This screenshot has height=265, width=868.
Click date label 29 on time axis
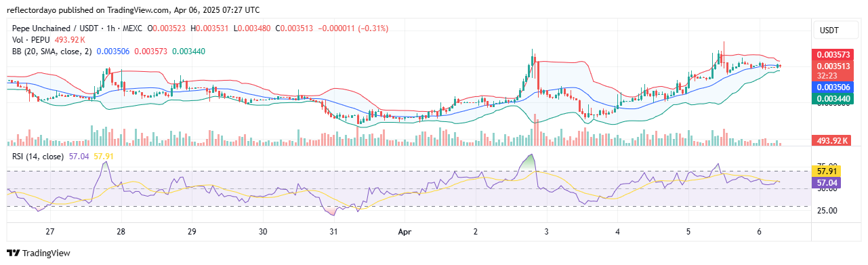(x=191, y=231)
